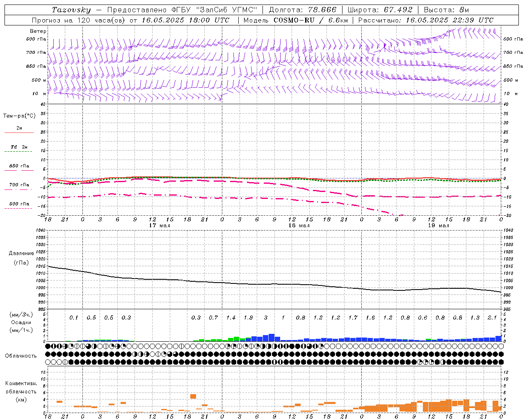Select the "(мм/3ч.)" unit label

[x=21, y=315]
